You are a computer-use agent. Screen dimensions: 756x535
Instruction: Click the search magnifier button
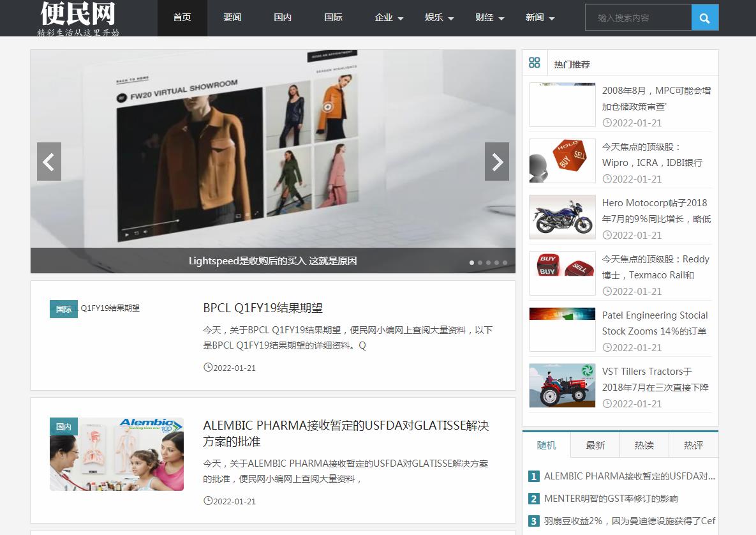[704, 18]
